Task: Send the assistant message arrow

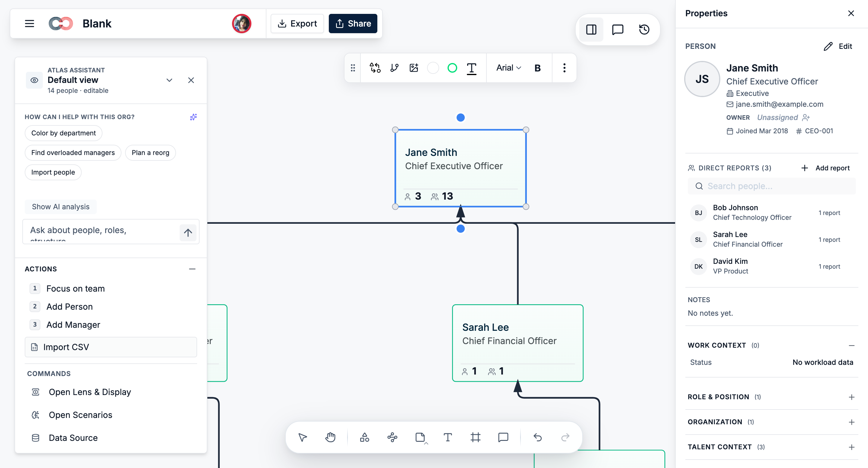Action: click(188, 232)
